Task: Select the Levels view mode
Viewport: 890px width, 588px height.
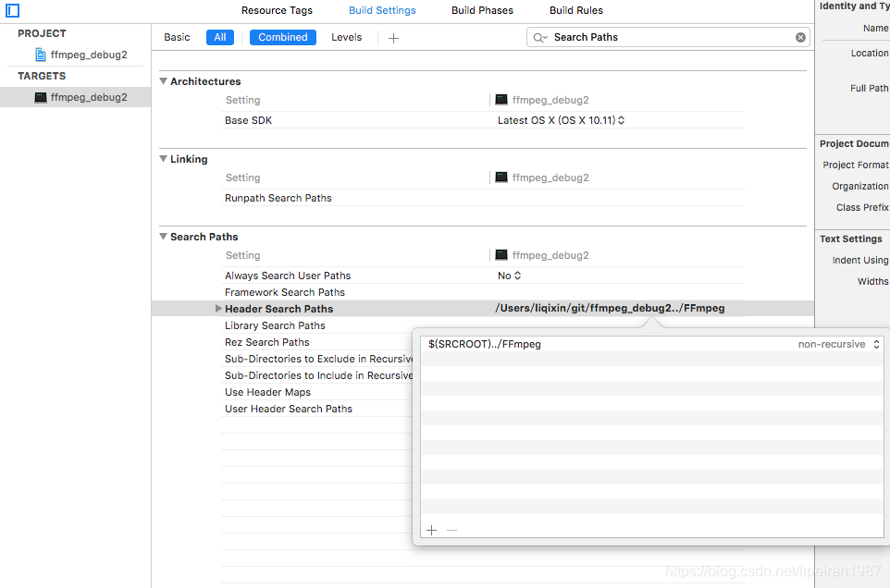Action: point(346,37)
